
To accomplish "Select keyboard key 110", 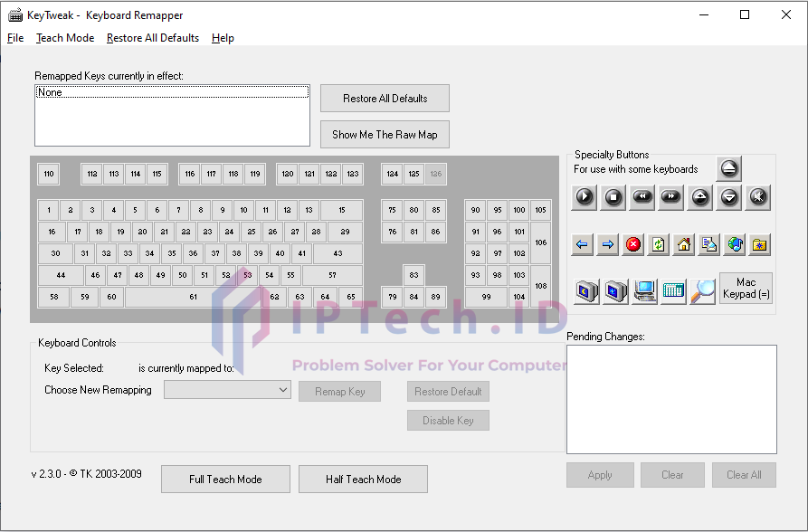I will pyautogui.click(x=49, y=175).
